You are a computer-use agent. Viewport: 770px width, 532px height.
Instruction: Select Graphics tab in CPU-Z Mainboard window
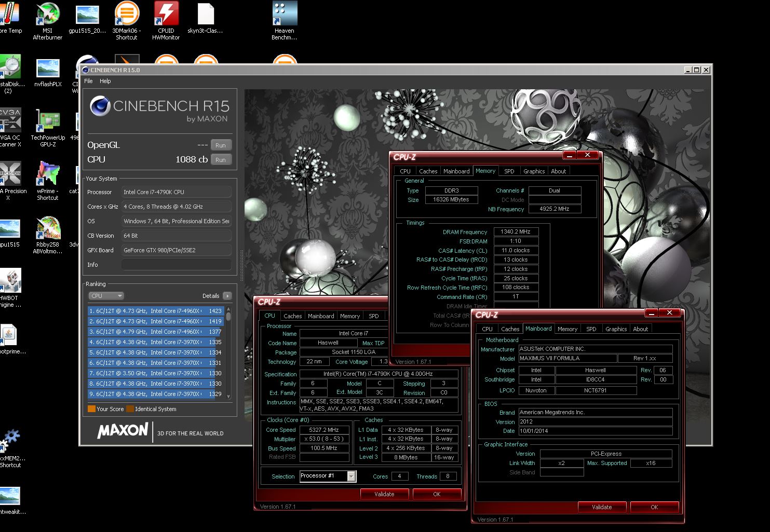tap(616, 329)
